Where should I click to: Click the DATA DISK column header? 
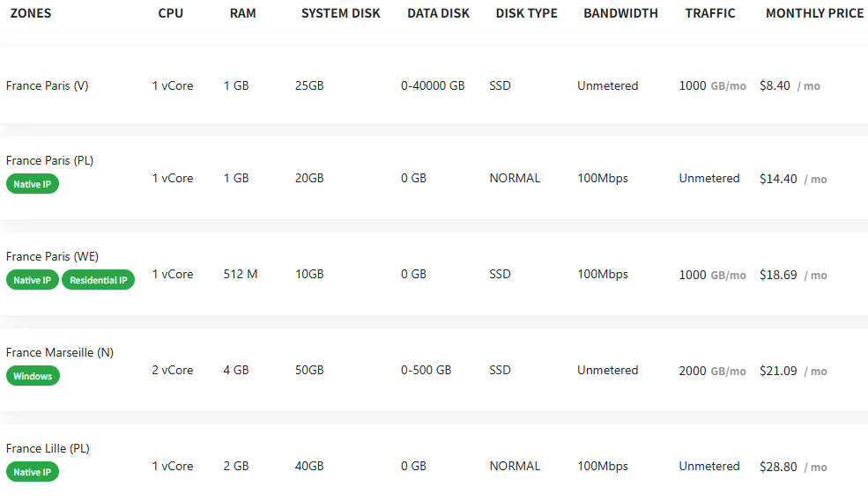(438, 13)
